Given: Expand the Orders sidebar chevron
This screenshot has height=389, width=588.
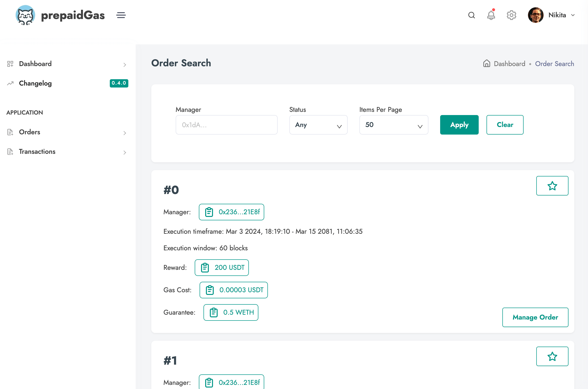Looking at the screenshot, I should coord(125,133).
